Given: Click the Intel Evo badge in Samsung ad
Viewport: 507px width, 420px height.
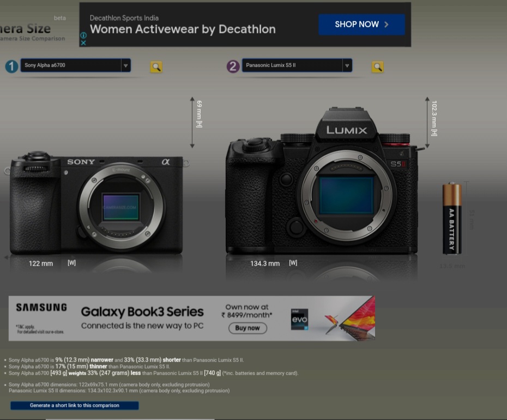Looking at the screenshot, I should (299, 320).
